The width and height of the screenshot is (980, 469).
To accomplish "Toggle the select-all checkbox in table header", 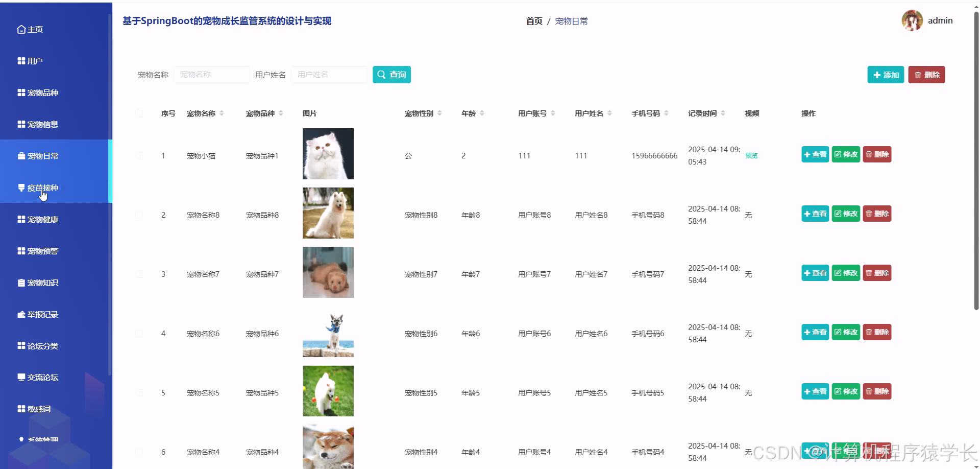I will (139, 113).
